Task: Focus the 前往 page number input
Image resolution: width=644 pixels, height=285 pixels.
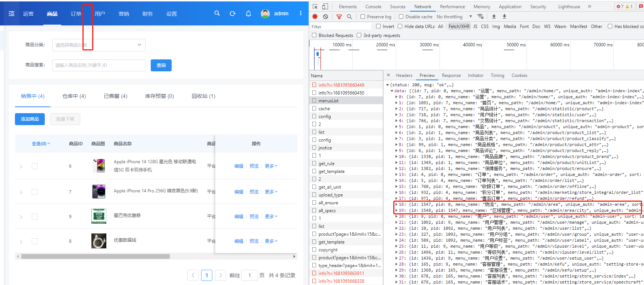Action: pos(250,275)
